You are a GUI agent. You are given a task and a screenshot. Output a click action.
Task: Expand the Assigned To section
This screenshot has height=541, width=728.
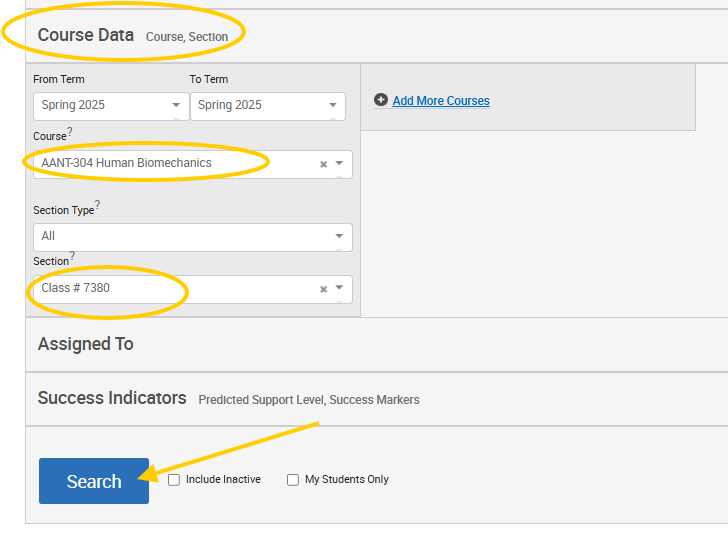pyautogui.click(x=86, y=344)
